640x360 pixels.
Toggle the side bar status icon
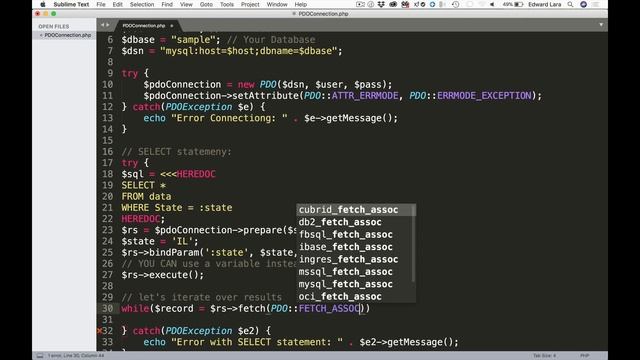click(x=40, y=356)
